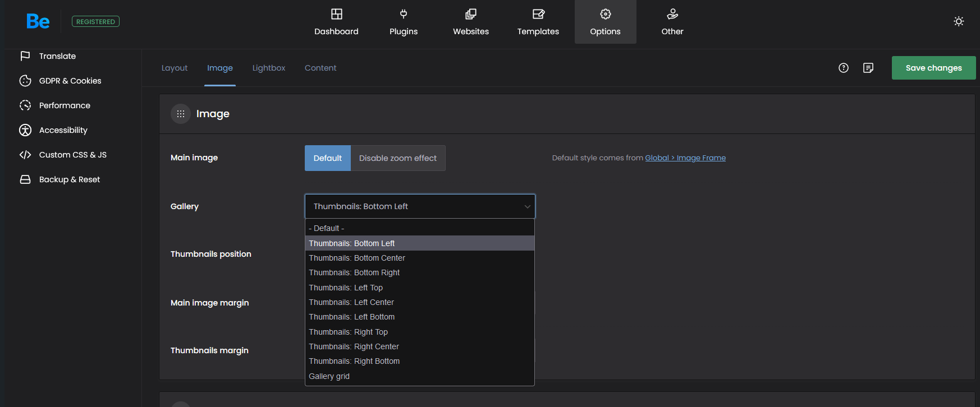
Task: Choose Thumbnails: Left Top option
Action: pos(420,288)
